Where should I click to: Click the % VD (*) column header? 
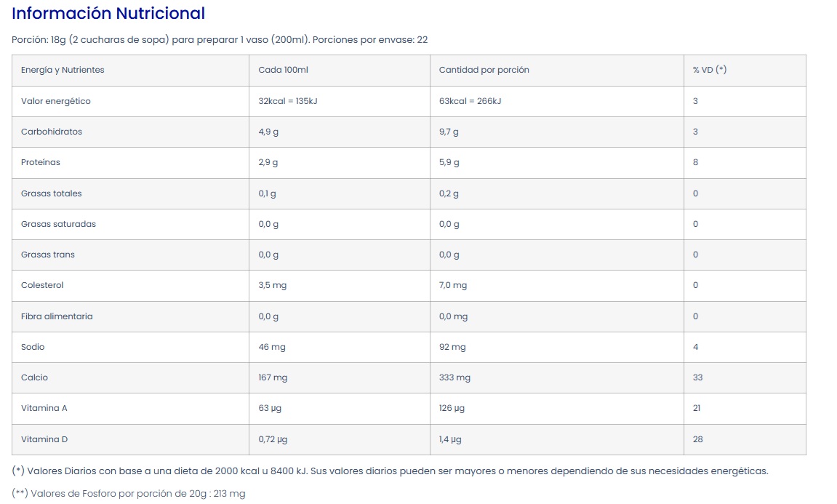(710, 70)
